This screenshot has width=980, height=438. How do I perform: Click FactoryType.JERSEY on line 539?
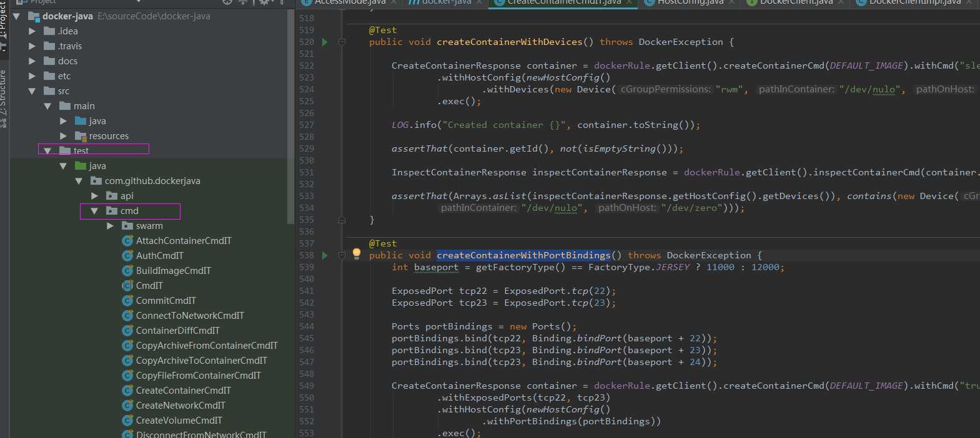(639, 267)
